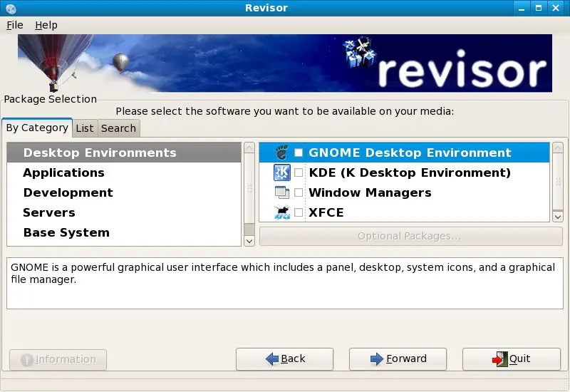Select the GNOME Desktop Environment row label
The width and height of the screenshot is (570, 392).
pos(410,153)
